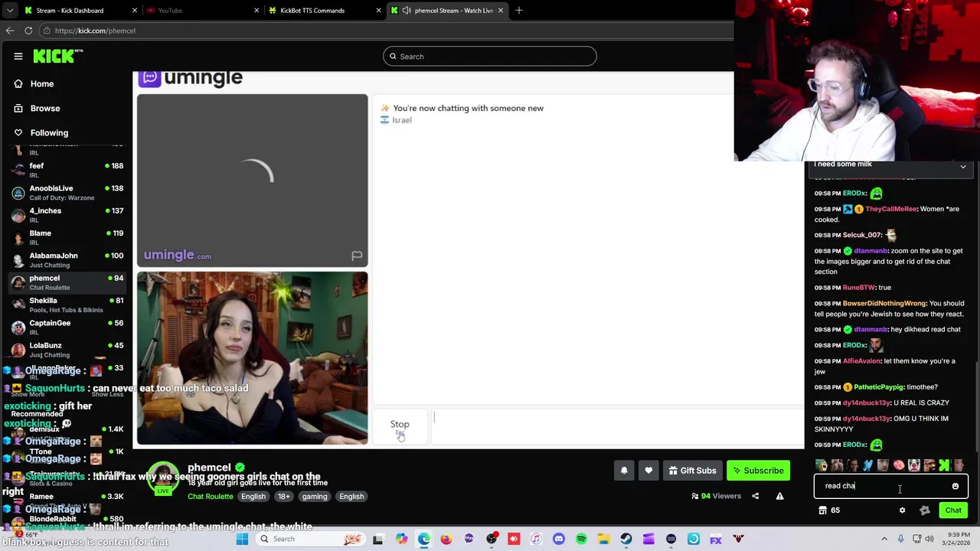Click the clown emote in quick emotes

(x=914, y=465)
